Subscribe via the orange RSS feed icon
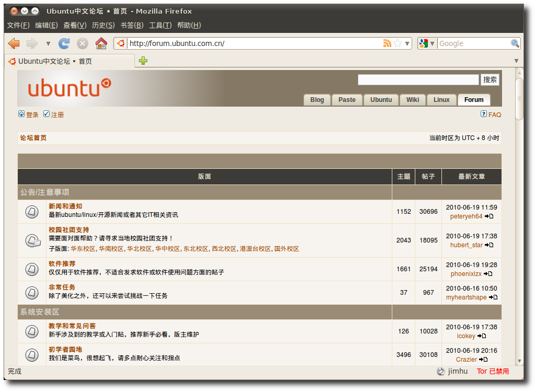The width and height of the screenshot is (536, 392). [x=387, y=43]
